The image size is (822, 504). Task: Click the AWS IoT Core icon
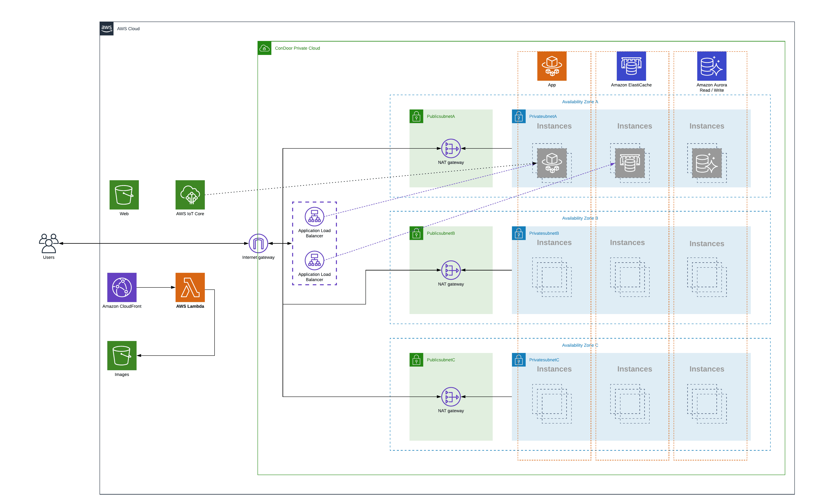point(190,195)
